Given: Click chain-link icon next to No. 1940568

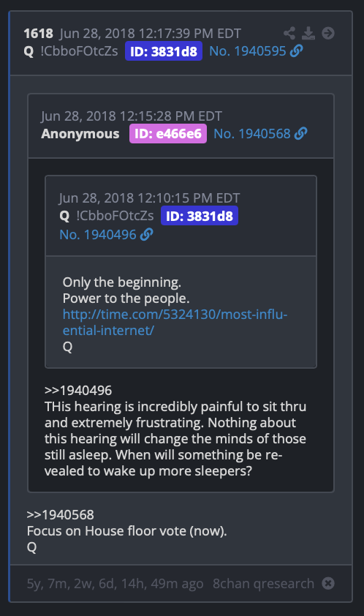Looking at the screenshot, I should (x=301, y=134).
